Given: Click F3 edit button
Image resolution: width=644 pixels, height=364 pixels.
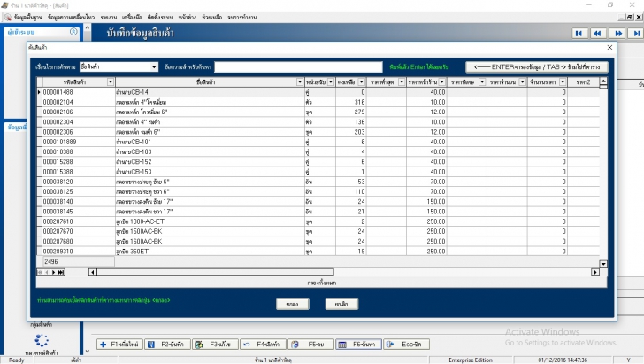Looking at the screenshot, I should pos(215,345).
